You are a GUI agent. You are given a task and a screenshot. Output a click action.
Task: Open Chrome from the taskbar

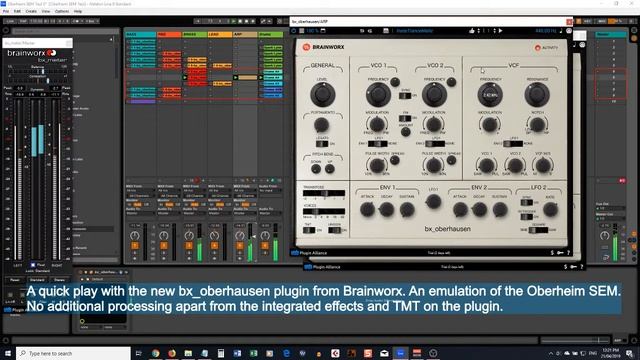(156, 353)
